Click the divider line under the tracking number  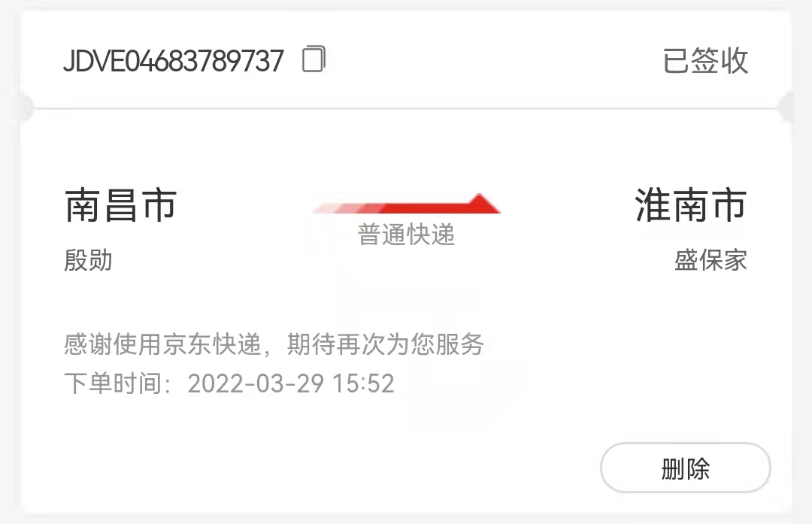pos(406,109)
